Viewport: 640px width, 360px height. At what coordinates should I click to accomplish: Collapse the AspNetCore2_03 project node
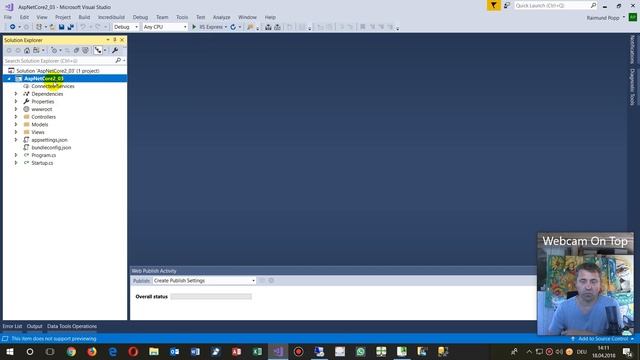point(9,78)
